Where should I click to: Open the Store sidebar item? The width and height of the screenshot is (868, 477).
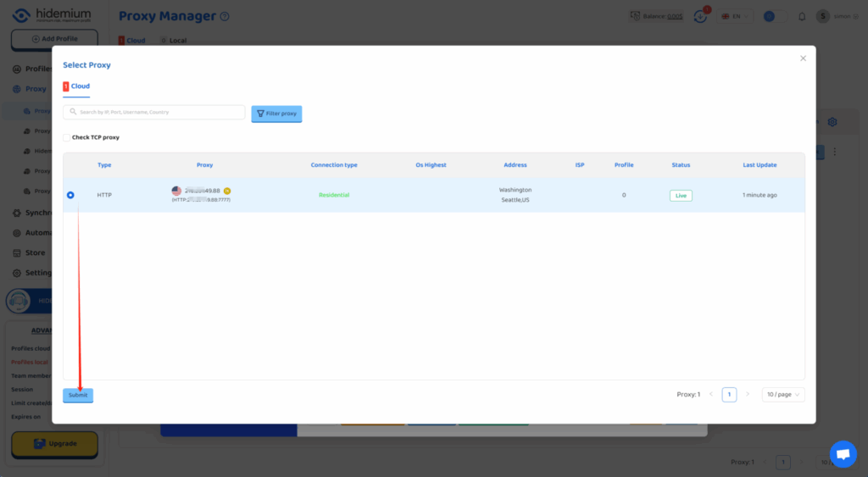pos(35,252)
